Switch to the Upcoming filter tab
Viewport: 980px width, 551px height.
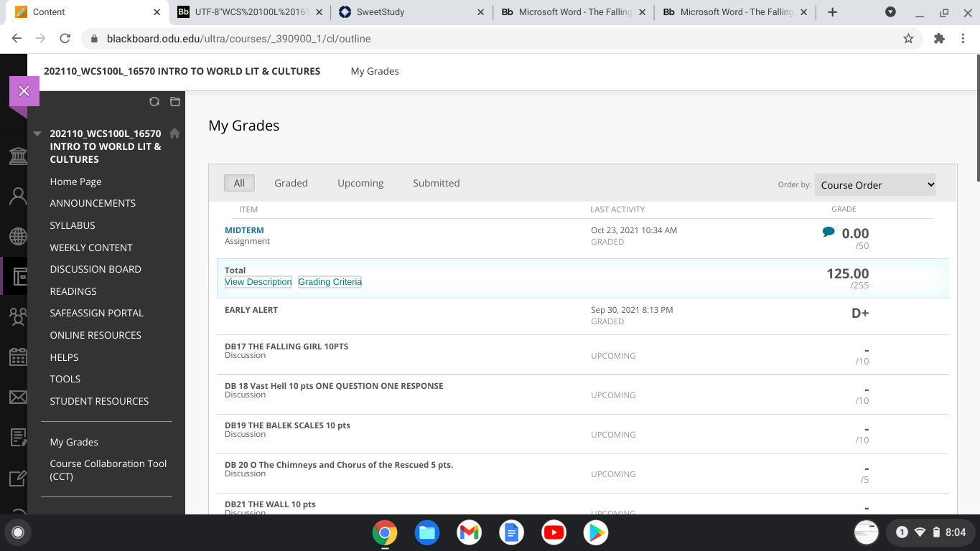(360, 183)
